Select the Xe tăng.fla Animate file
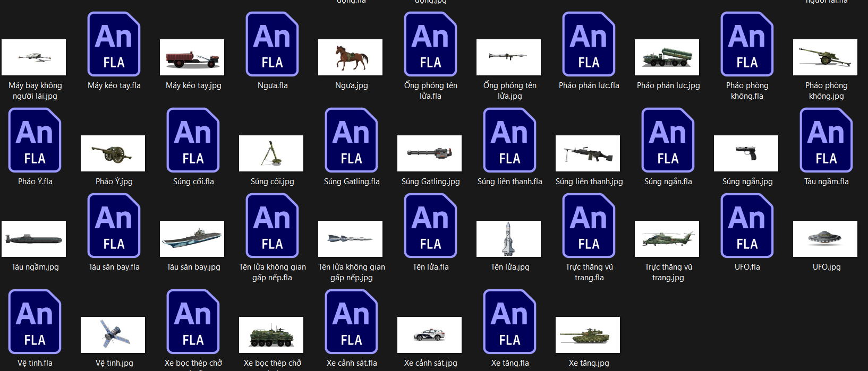This screenshot has height=371, width=868. 509,322
